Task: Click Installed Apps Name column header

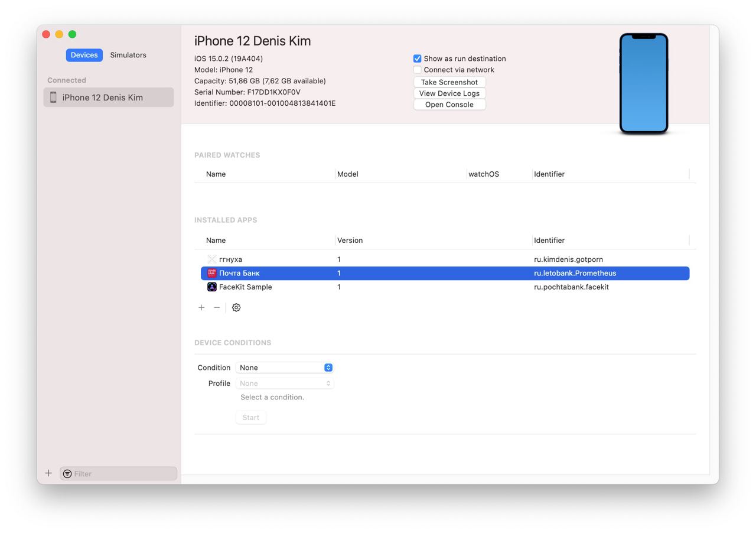Action: click(216, 240)
